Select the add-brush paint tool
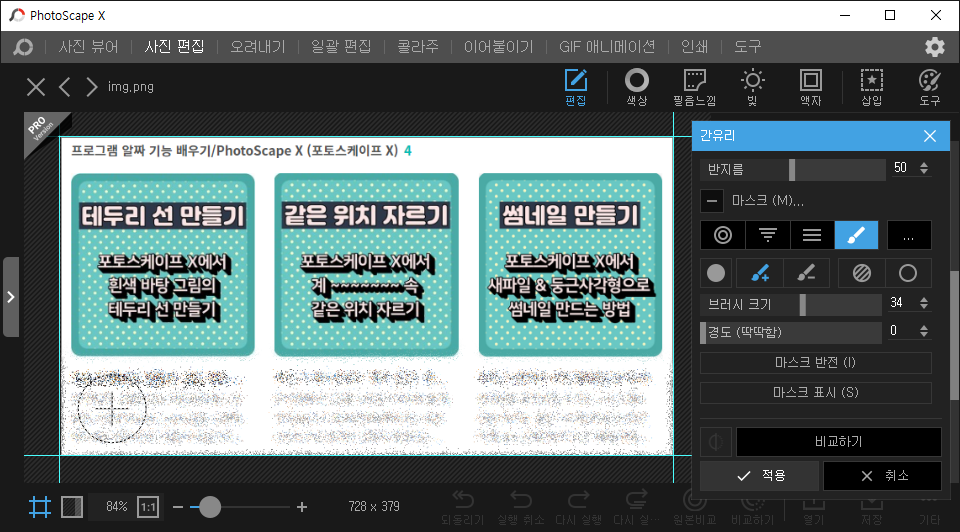The width and height of the screenshot is (960, 532). (760, 273)
